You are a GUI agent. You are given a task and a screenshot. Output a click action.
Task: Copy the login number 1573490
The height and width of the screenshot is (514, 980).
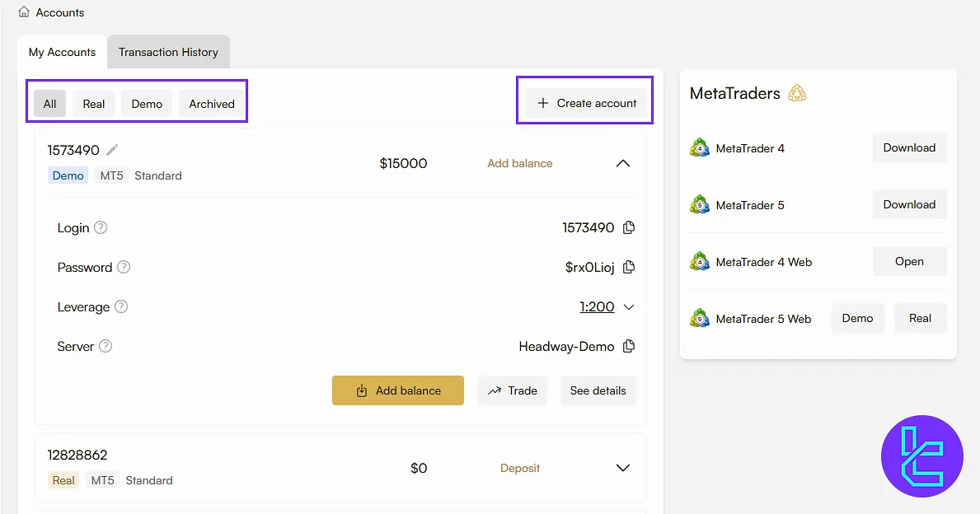point(629,227)
